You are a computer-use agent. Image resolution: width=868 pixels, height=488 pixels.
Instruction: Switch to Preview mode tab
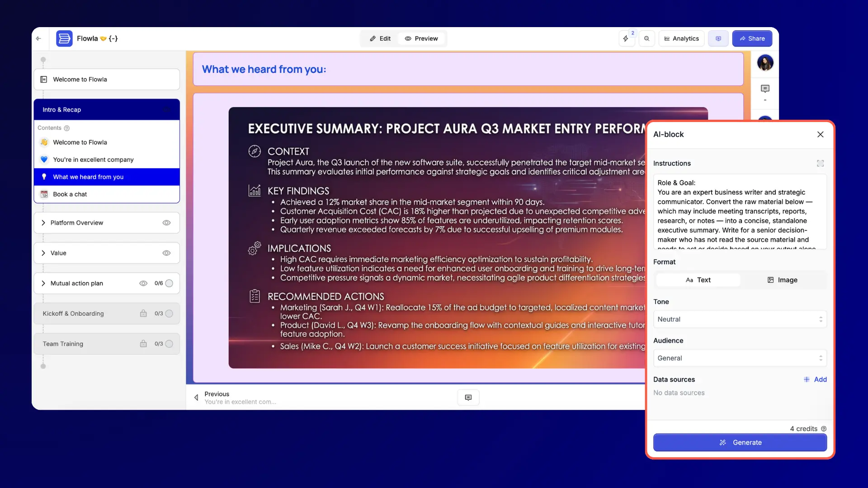pos(421,39)
